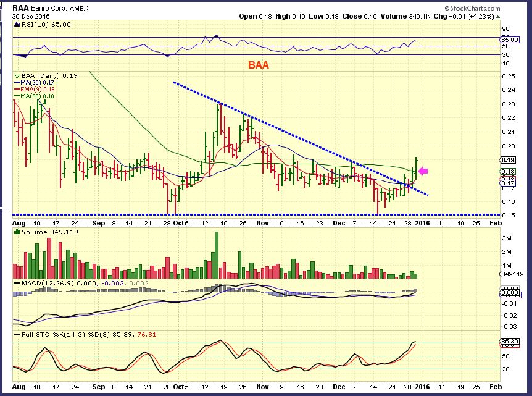Click 'Oct 5' on the price panel date axis
The width and height of the screenshot is (532, 396).
pos(181,223)
